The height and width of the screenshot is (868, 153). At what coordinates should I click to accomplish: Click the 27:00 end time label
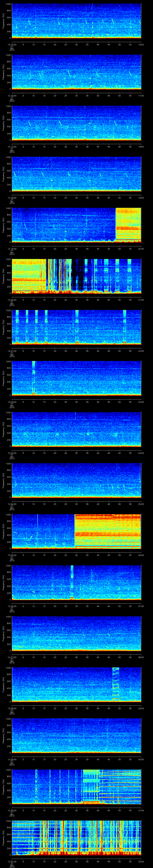(141, 606)
